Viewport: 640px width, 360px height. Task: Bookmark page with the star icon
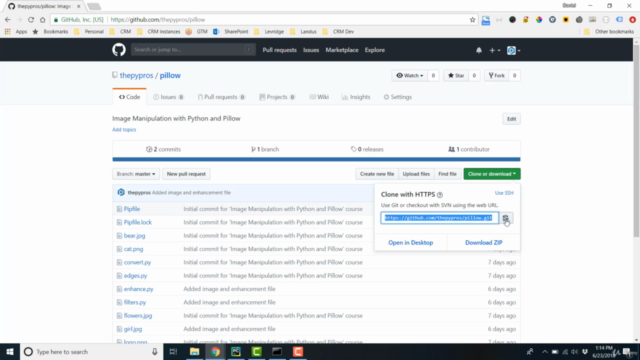[472, 20]
